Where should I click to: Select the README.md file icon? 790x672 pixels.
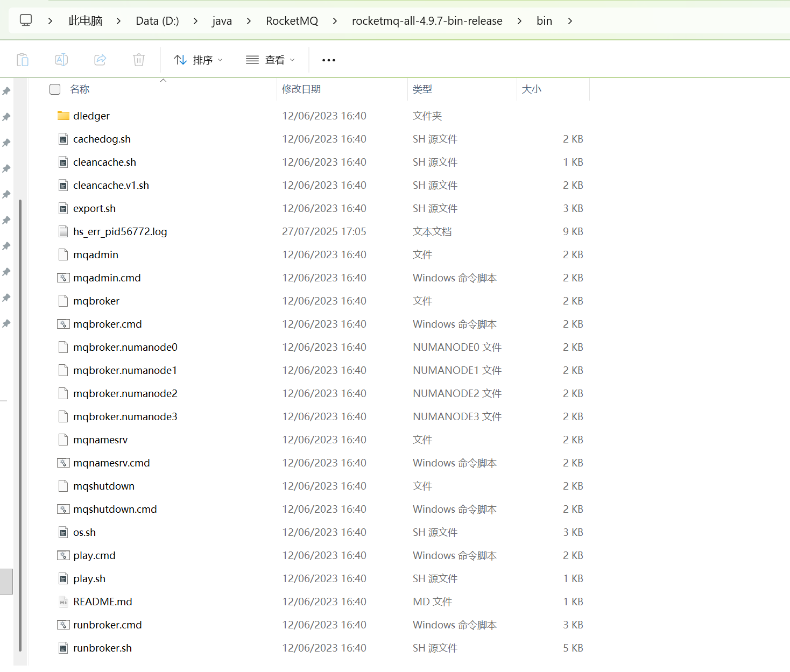pyautogui.click(x=64, y=602)
